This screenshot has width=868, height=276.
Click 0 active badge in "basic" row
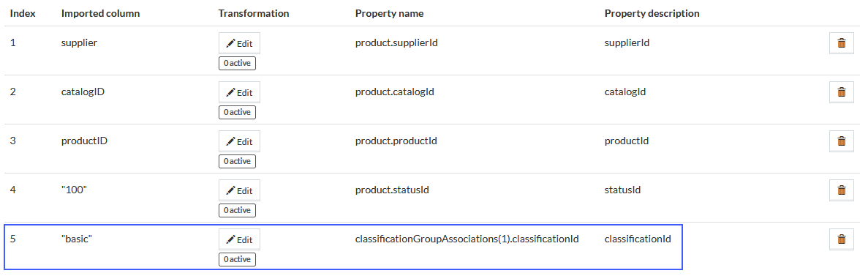click(x=237, y=259)
